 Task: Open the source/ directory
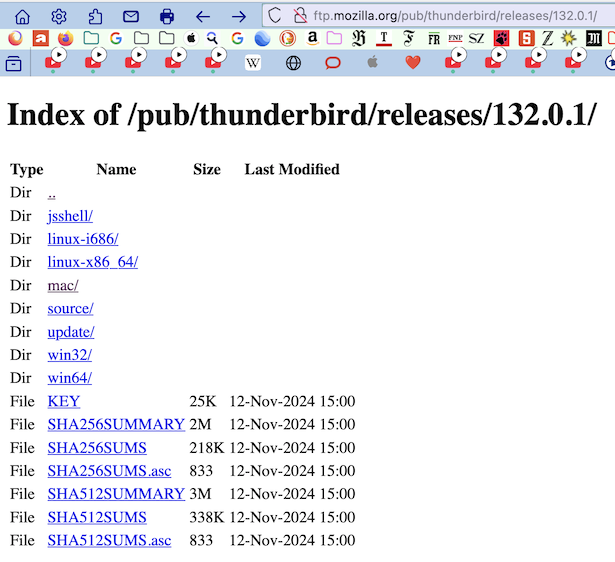(x=71, y=309)
